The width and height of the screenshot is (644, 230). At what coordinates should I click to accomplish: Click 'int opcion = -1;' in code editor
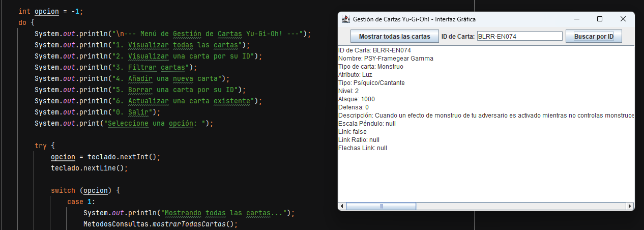coord(50,11)
